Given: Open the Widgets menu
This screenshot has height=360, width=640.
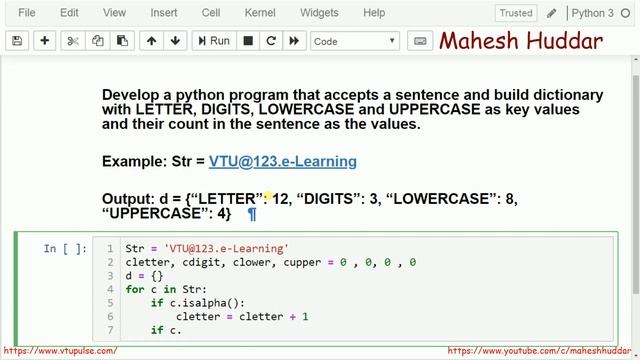Looking at the screenshot, I should pyautogui.click(x=319, y=13).
